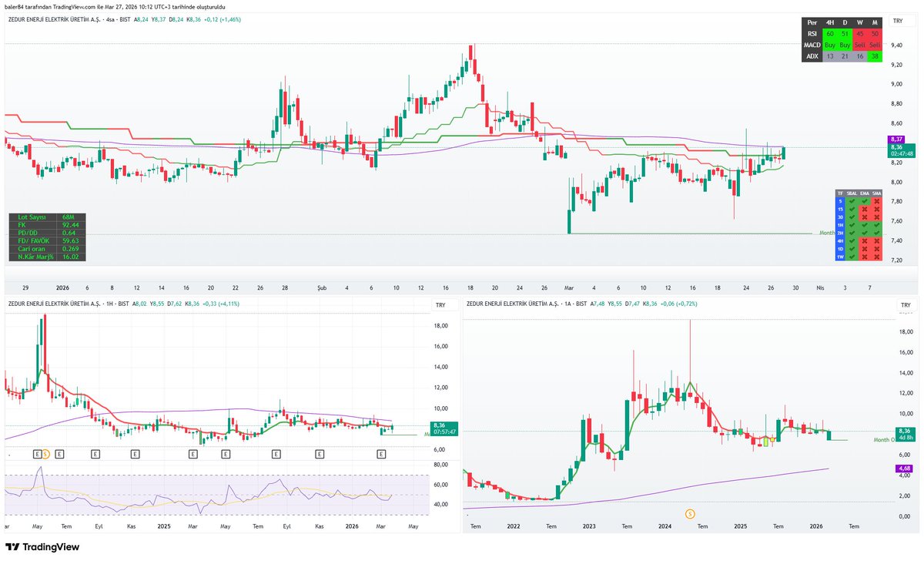Image resolution: width=924 pixels, height=561 pixels.
Task: Click the purple 8,37 price label
Action: click(896, 139)
